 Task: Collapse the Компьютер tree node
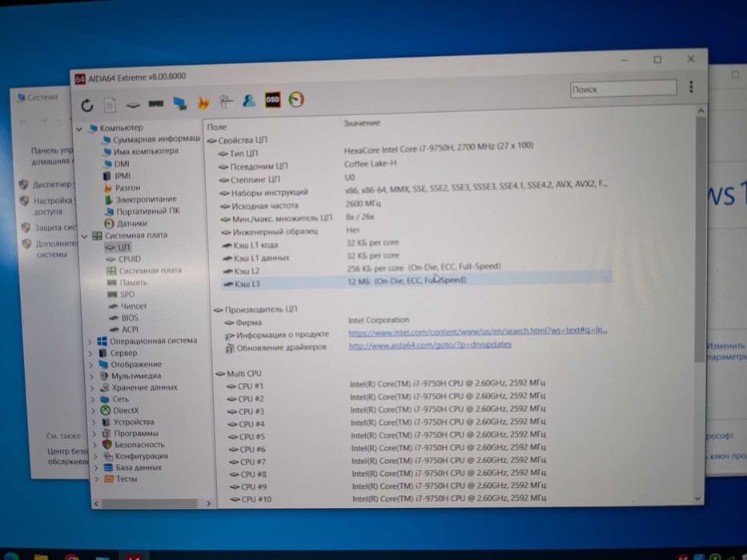tap(79, 129)
